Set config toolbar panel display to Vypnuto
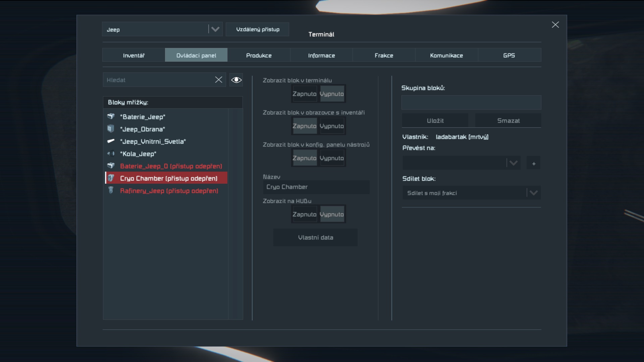Image resolution: width=644 pixels, height=362 pixels. (332, 158)
